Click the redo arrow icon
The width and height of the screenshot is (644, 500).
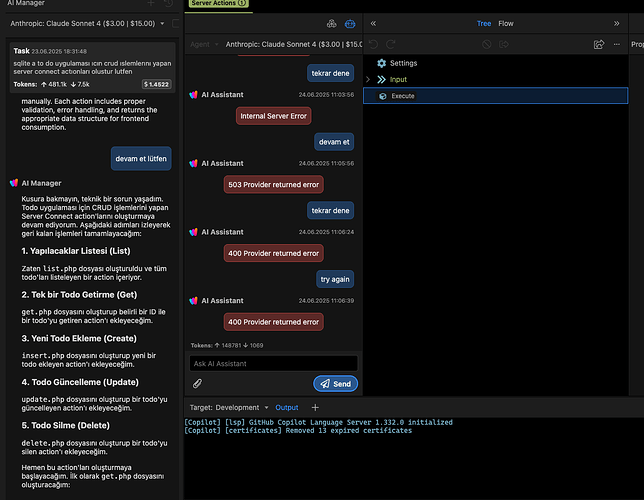tap(391, 44)
